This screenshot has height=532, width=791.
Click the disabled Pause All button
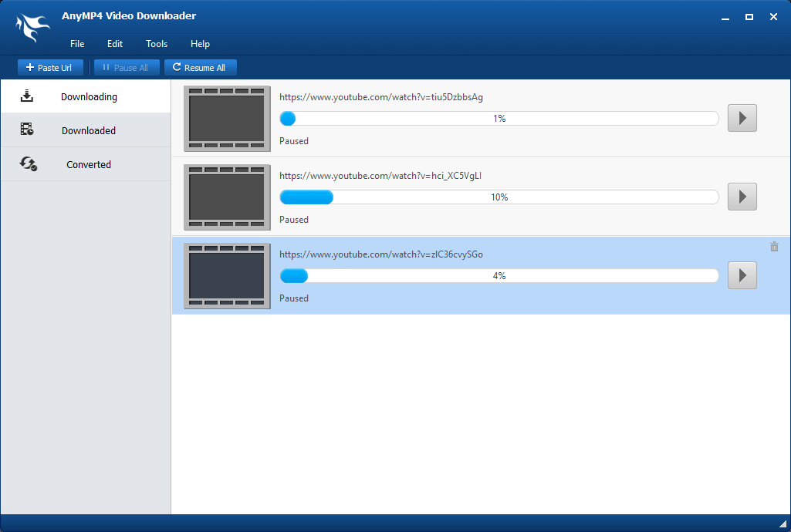[127, 67]
